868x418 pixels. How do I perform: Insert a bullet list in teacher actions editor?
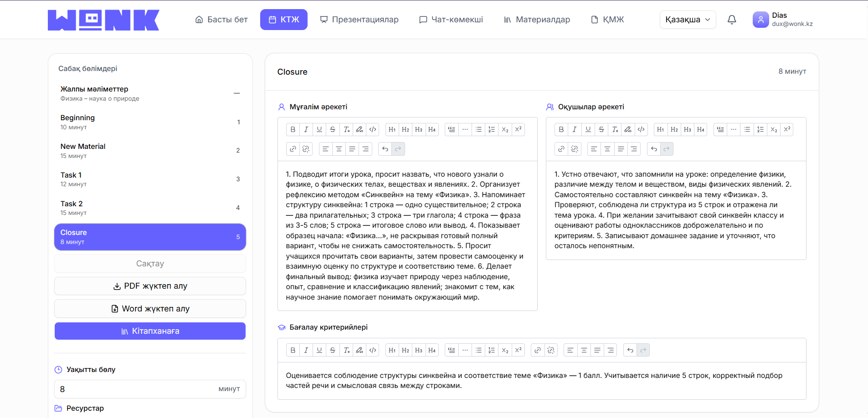coord(478,129)
